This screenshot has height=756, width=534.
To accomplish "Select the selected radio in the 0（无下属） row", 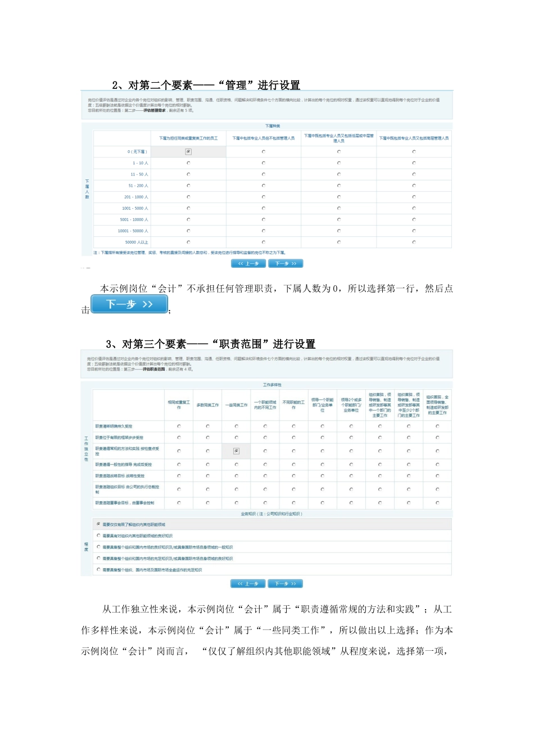I will tap(188, 152).
